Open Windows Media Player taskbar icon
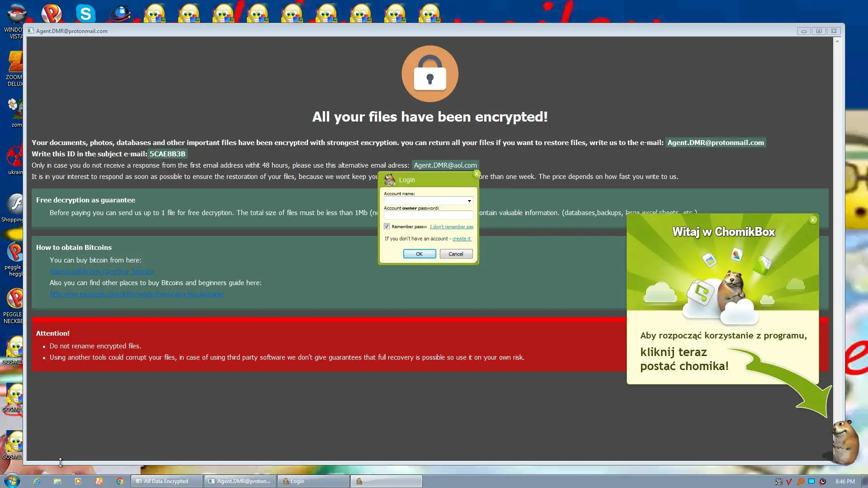 tap(78, 481)
